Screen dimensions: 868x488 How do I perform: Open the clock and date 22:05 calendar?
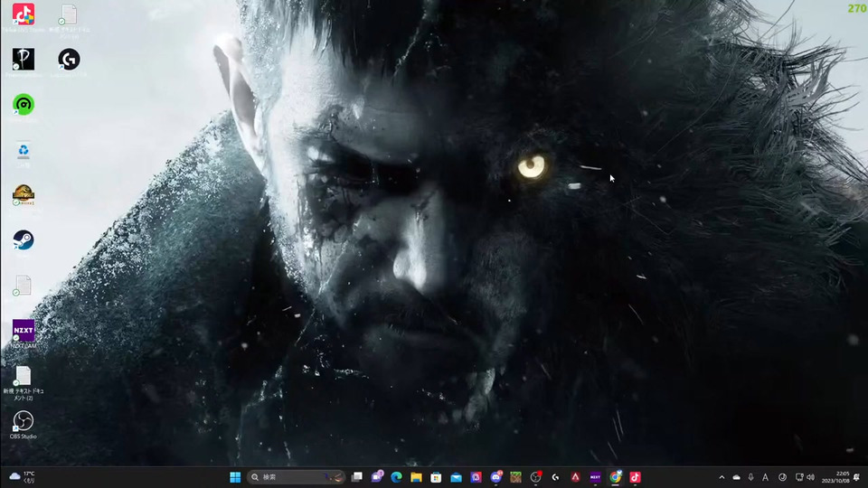click(835, 477)
